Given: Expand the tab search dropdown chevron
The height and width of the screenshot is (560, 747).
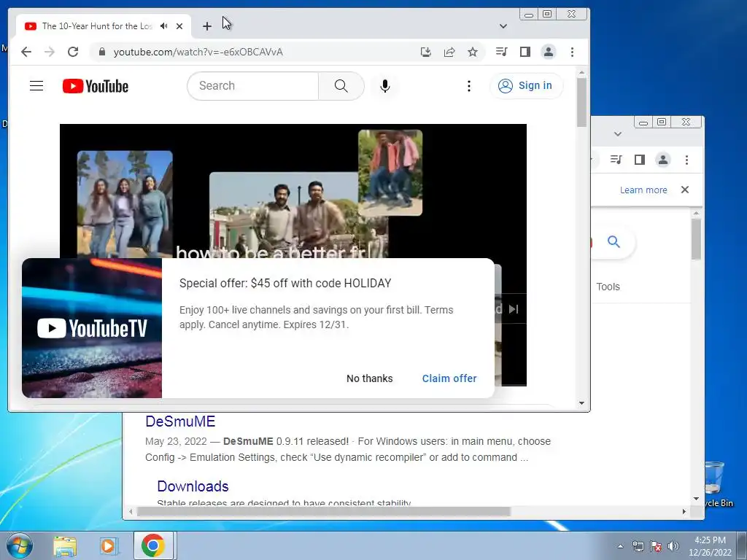Looking at the screenshot, I should coord(503,26).
